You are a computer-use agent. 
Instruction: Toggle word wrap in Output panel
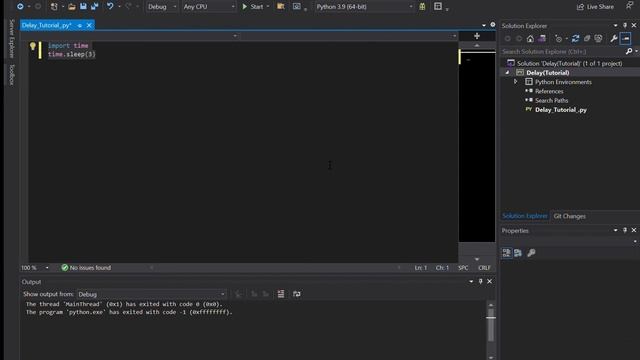tap(297, 294)
